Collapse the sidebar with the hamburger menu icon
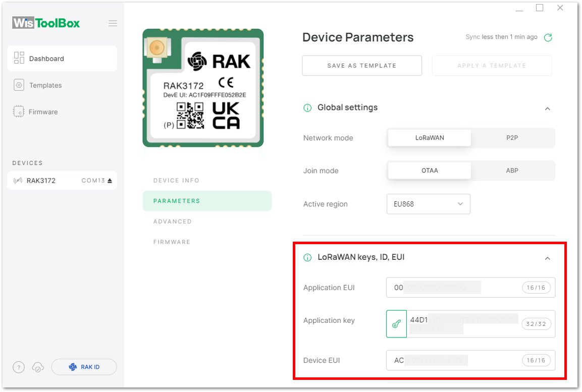Viewport: 582px width, 392px height. tap(113, 23)
